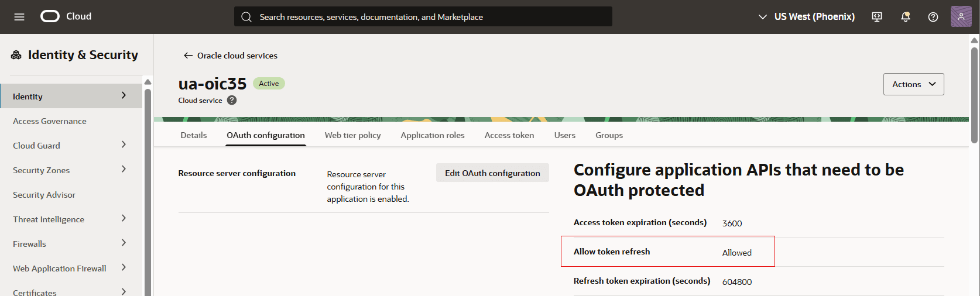This screenshot has width=980, height=296.
Task: Switch to the Details tab
Action: coord(194,135)
